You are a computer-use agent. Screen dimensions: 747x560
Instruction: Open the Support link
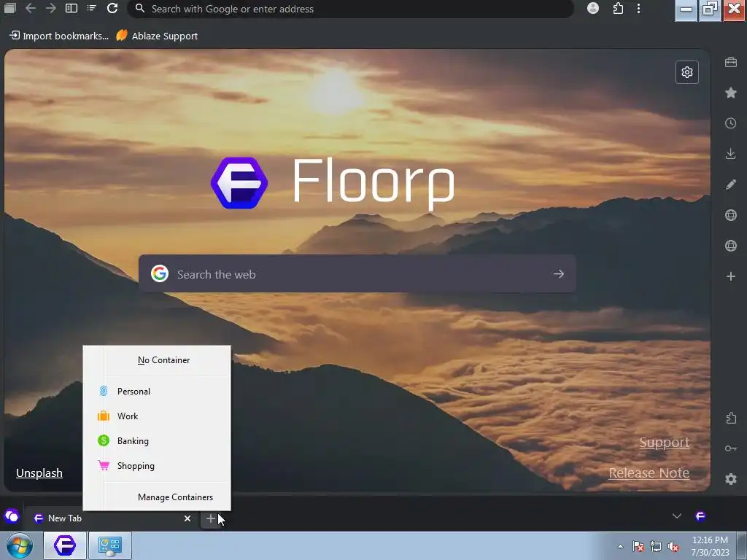point(664,443)
